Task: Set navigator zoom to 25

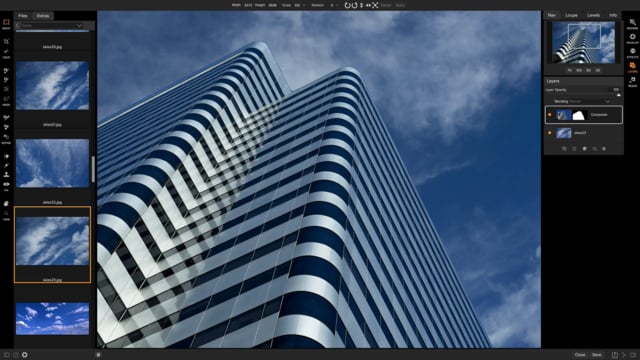Action: pos(598,70)
